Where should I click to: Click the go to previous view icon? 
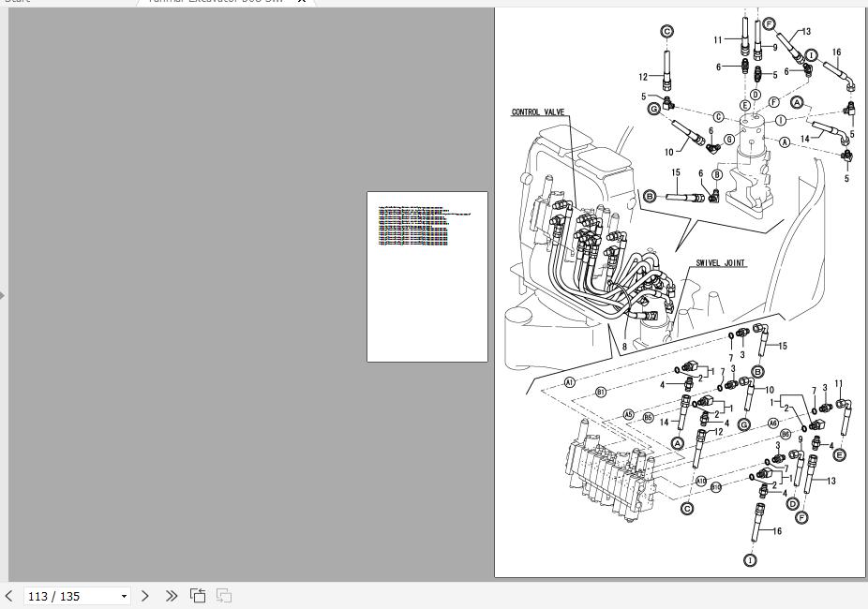pos(198,596)
